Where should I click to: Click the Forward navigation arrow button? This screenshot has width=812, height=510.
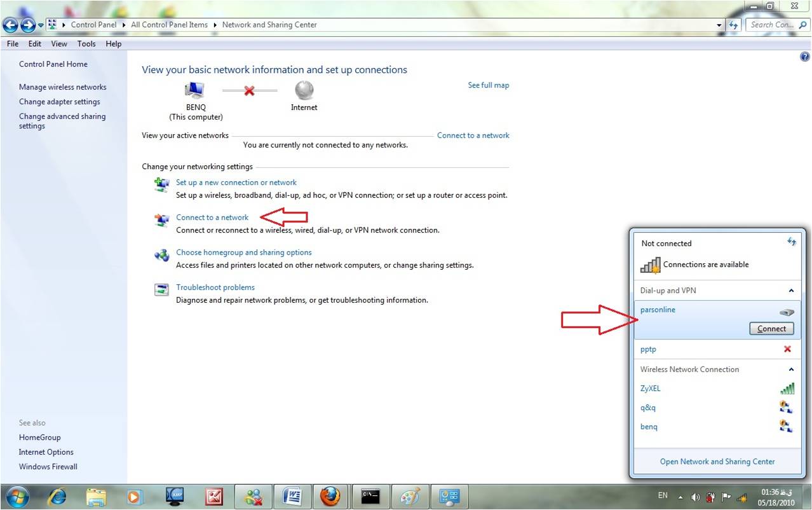point(27,25)
